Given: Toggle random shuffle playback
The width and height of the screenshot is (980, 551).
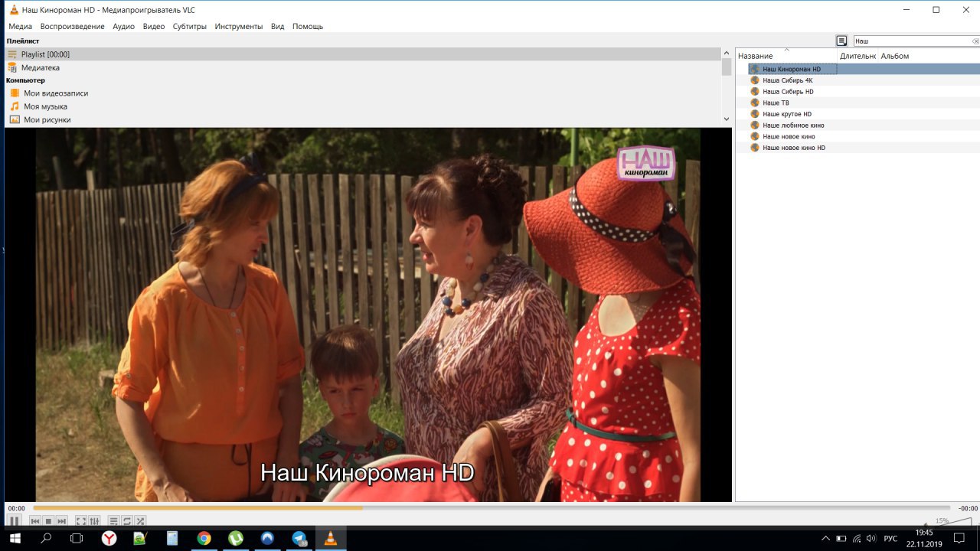Looking at the screenshot, I should [140, 521].
